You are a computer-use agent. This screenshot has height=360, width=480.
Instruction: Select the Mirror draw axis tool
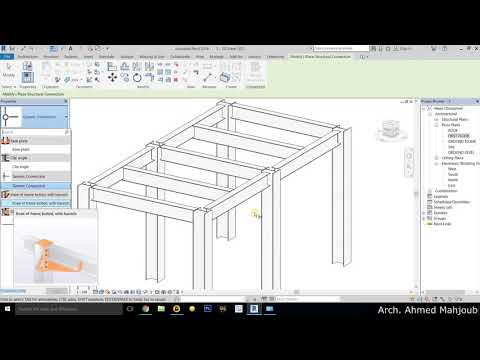tap(149, 66)
